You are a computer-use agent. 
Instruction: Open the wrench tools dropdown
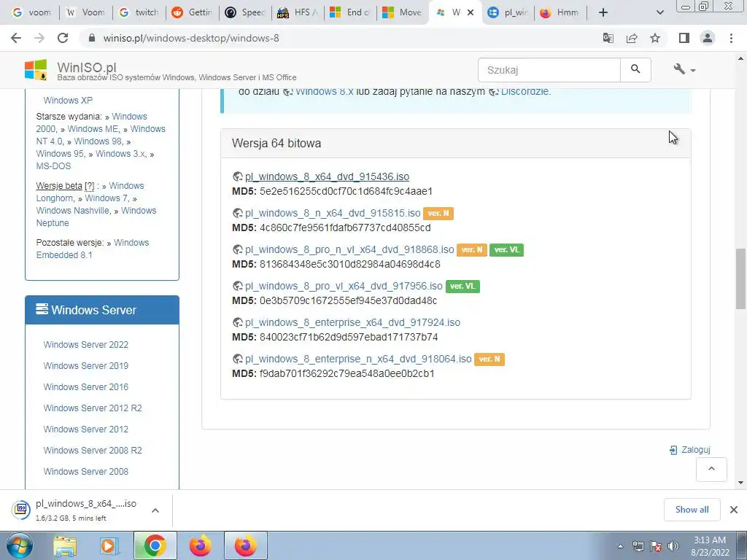point(684,69)
